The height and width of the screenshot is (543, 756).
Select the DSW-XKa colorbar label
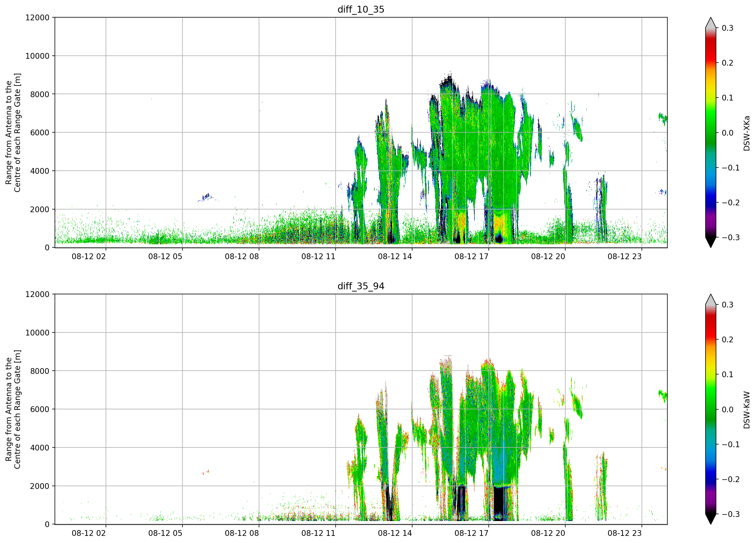click(x=747, y=133)
